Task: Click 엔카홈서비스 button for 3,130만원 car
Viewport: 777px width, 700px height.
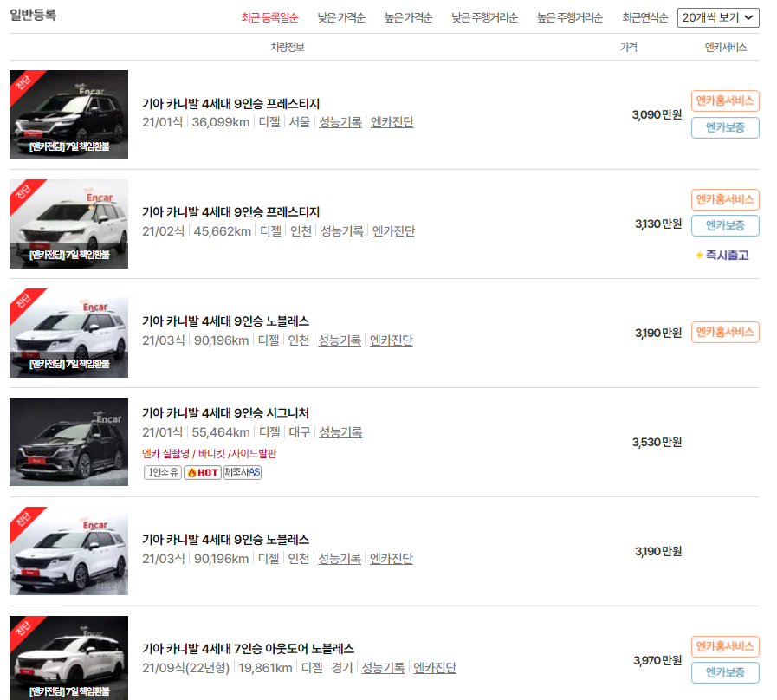Action: point(725,200)
